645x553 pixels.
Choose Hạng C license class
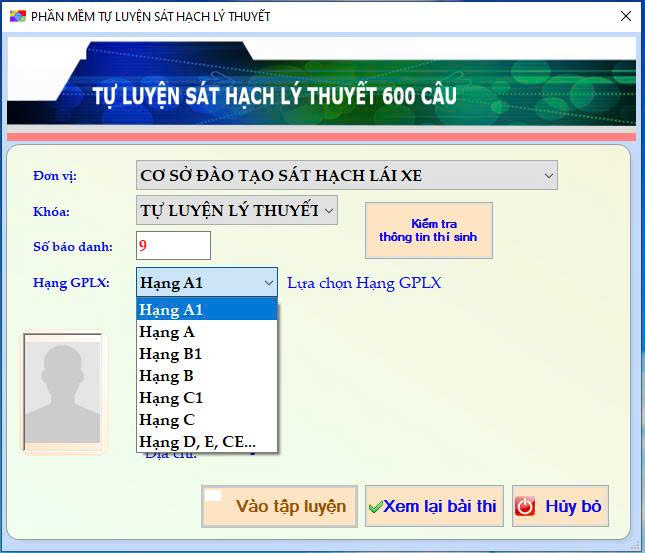[206, 420]
